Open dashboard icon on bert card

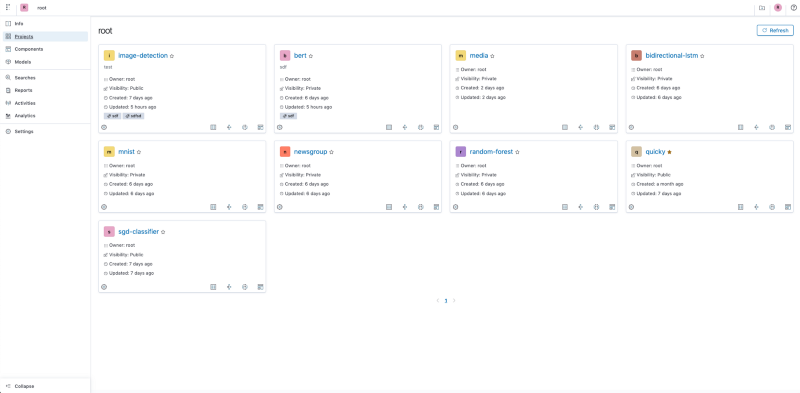(x=436, y=127)
